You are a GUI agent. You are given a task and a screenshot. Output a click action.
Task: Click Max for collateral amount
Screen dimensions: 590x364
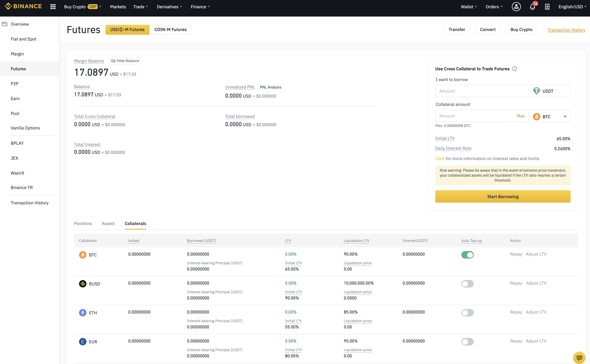click(x=520, y=116)
